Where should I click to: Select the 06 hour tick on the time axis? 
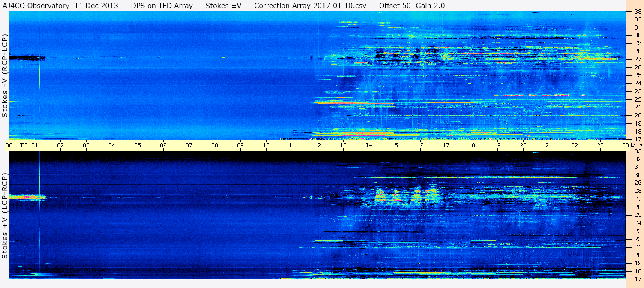(163, 145)
